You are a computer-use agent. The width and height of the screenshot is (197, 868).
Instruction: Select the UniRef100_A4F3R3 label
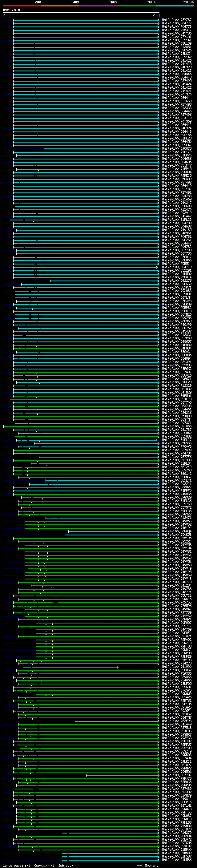(177, 67)
